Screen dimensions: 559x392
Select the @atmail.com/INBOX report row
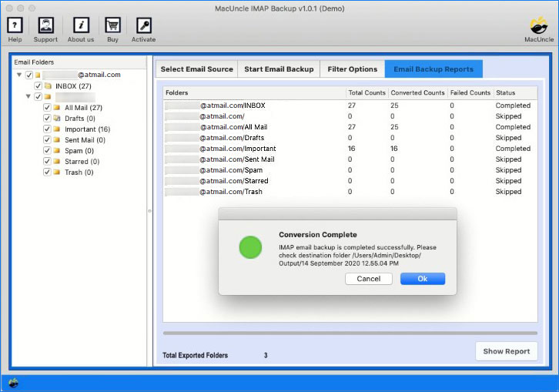(x=350, y=106)
